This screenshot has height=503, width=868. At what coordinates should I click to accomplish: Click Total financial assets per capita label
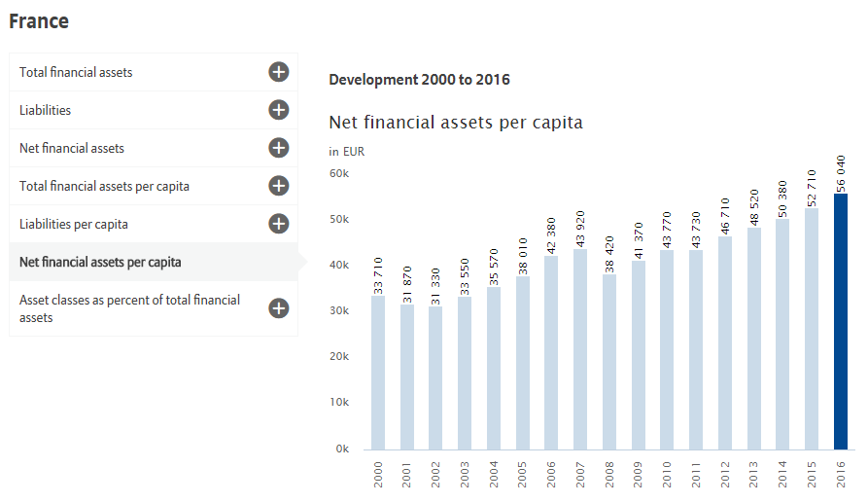(104, 186)
